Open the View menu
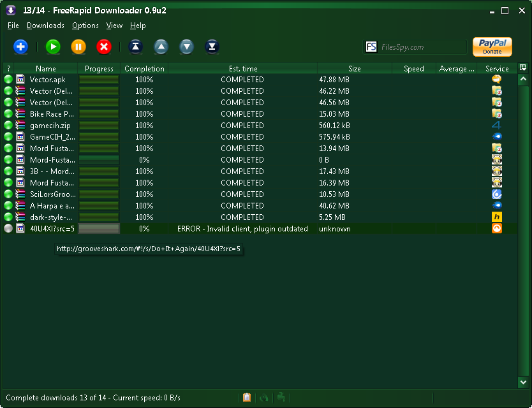Image resolution: width=532 pixels, height=408 pixels. (x=114, y=25)
